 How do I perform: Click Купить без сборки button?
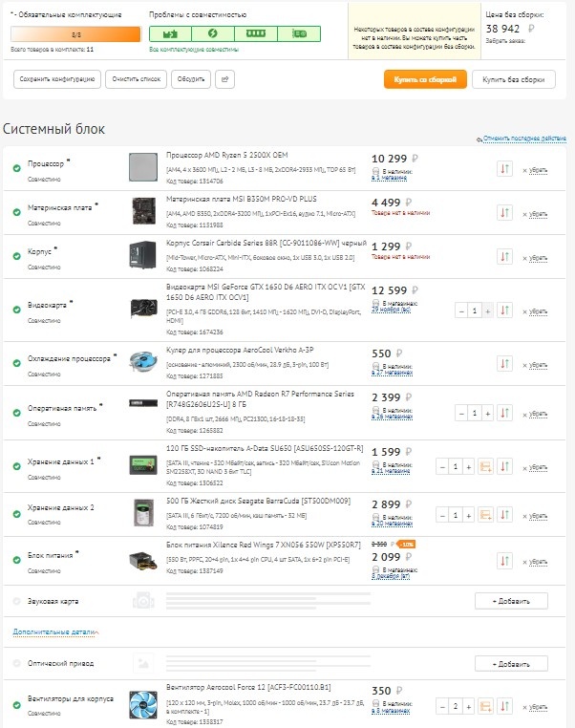(x=514, y=79)
